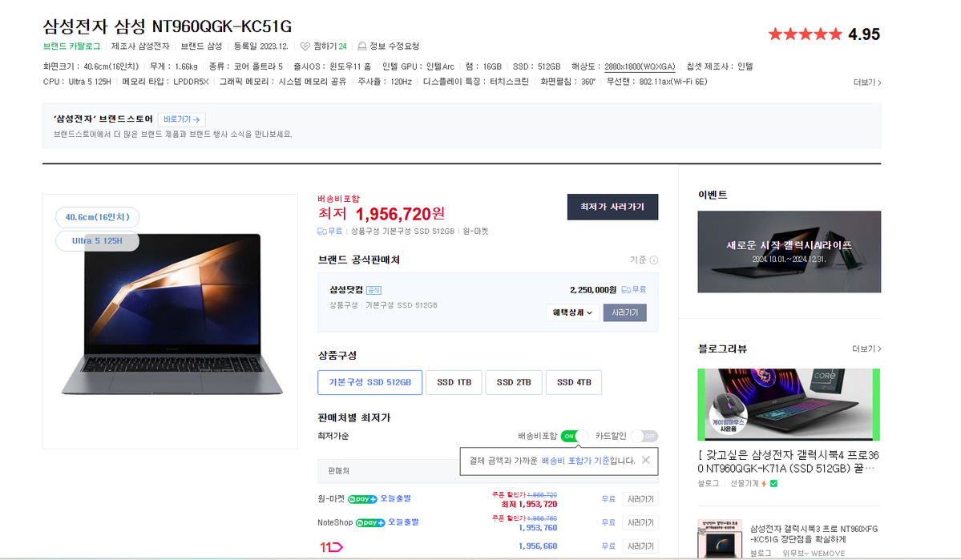Turn off the 배송비포함 toggle
The height and width of the screenshot is (560, 961).
tap(574, 437)
